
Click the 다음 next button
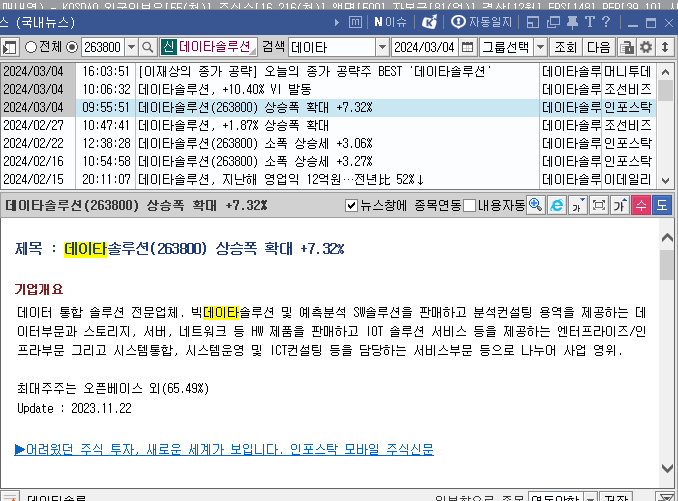[x=598, y=47]
